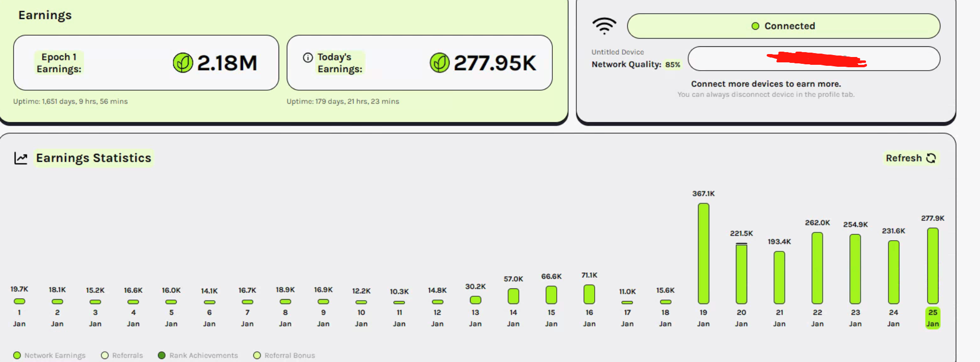Viewport: 980px width, 362px height.
Task: Click the Earnings section heading
Action: pyautogui.click(x=45, y=15)
